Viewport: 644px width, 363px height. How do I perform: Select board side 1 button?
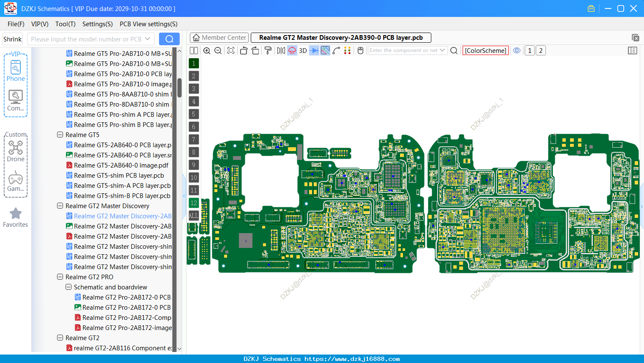(530, 50)
